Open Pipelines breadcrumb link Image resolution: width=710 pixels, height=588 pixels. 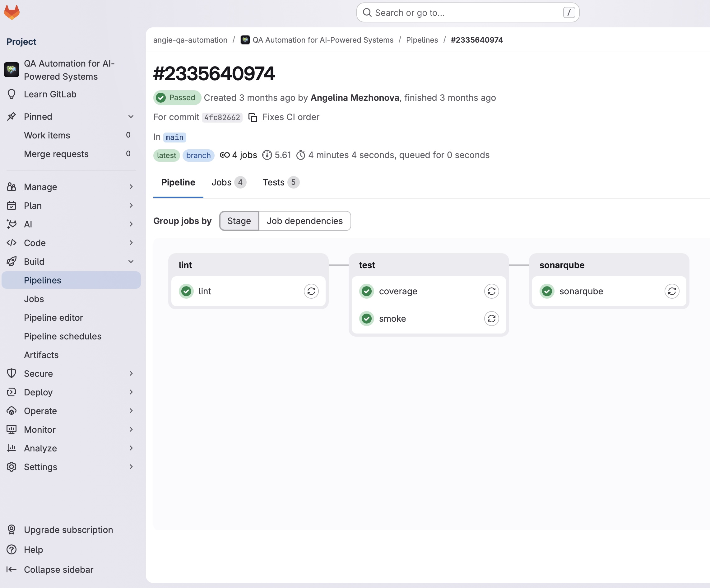[422, 40]
